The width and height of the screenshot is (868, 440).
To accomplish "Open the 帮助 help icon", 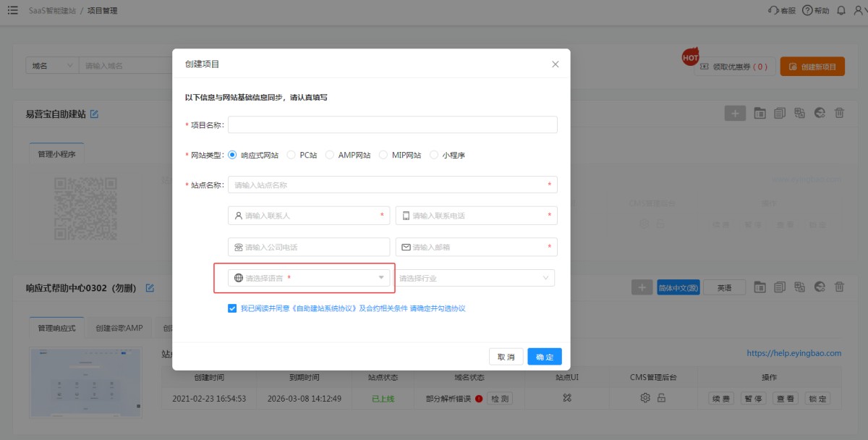I will (x=807, y=10).
